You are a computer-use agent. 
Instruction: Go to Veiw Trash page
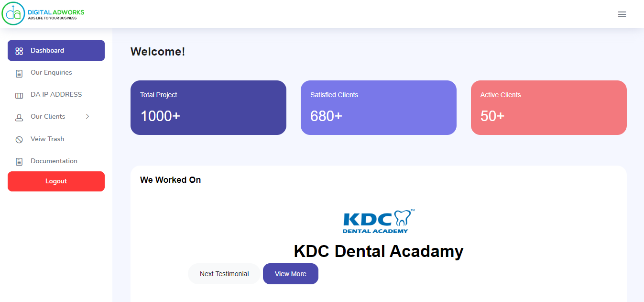coord(56,139)
